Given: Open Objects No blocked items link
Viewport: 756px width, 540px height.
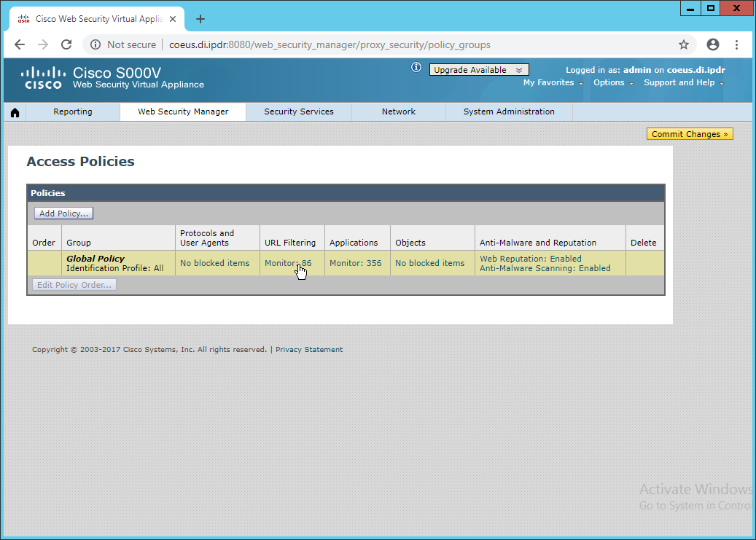Looking at the screenshot, I should click(x=430, y=263).
